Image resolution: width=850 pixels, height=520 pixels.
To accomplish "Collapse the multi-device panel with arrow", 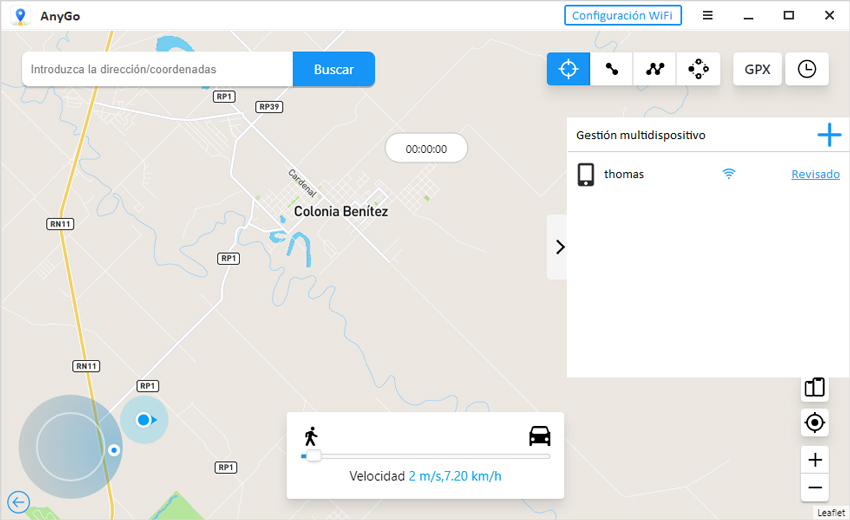I will 558,247.
